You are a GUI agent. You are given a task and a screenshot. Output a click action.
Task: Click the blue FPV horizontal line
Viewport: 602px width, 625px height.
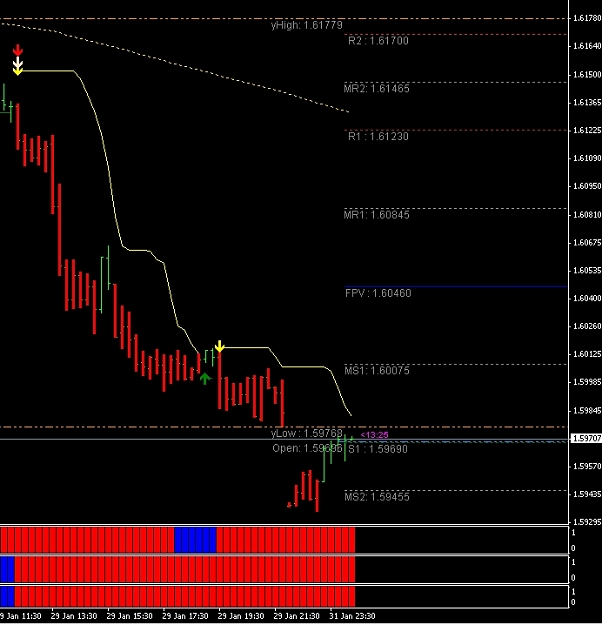point(456,287)
